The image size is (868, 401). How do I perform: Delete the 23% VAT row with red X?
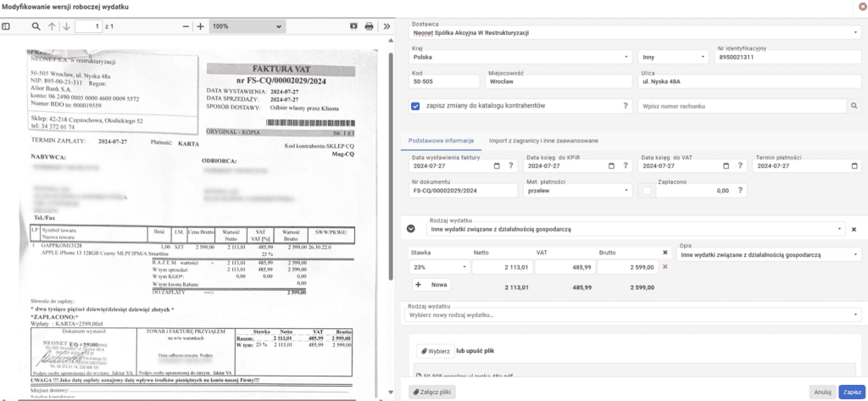(x=665, y=267)
